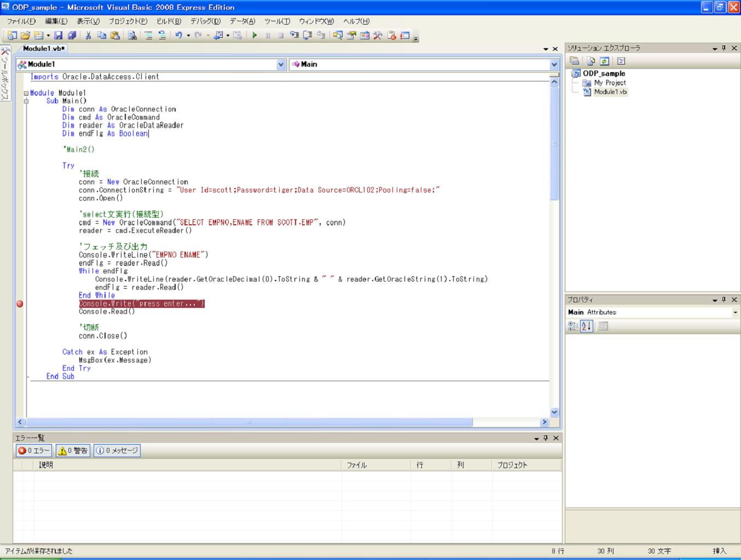Click the Step Over debug icon

308,36
